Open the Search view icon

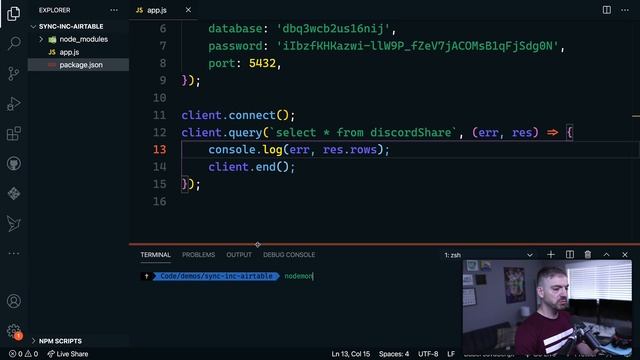[14, 43]
